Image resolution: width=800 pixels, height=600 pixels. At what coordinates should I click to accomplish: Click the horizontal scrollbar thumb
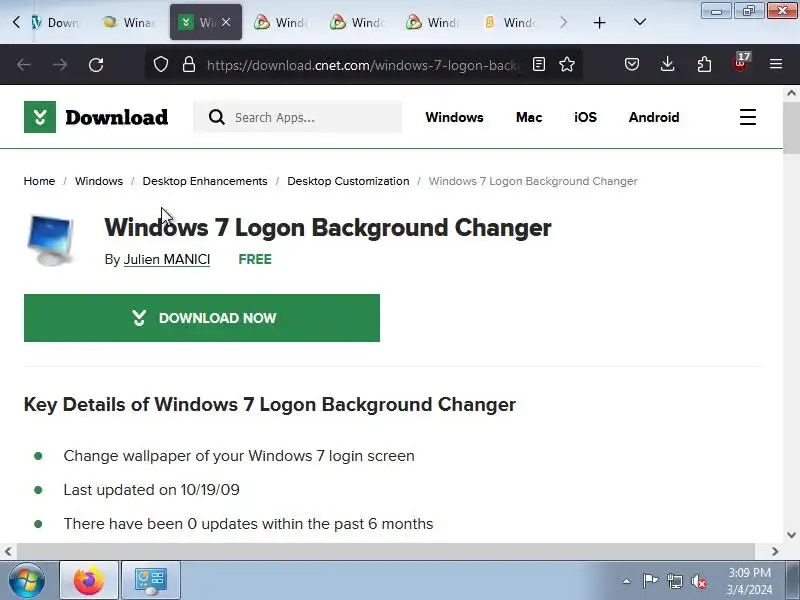click(386, 551)
